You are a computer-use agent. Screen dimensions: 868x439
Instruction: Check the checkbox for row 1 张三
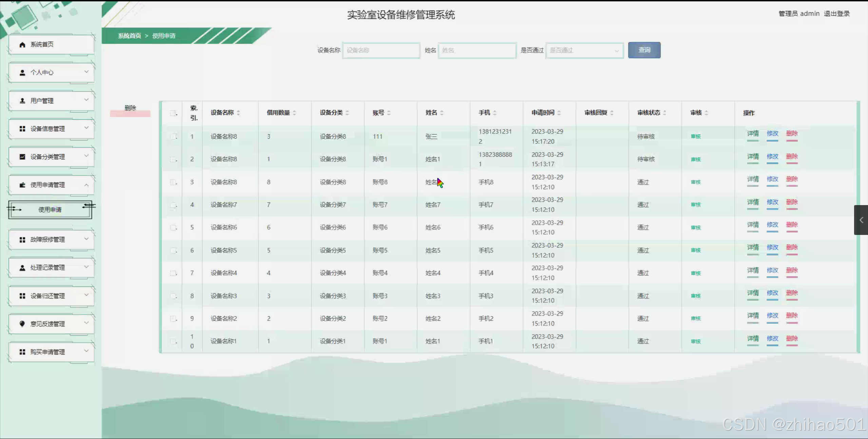173,136
